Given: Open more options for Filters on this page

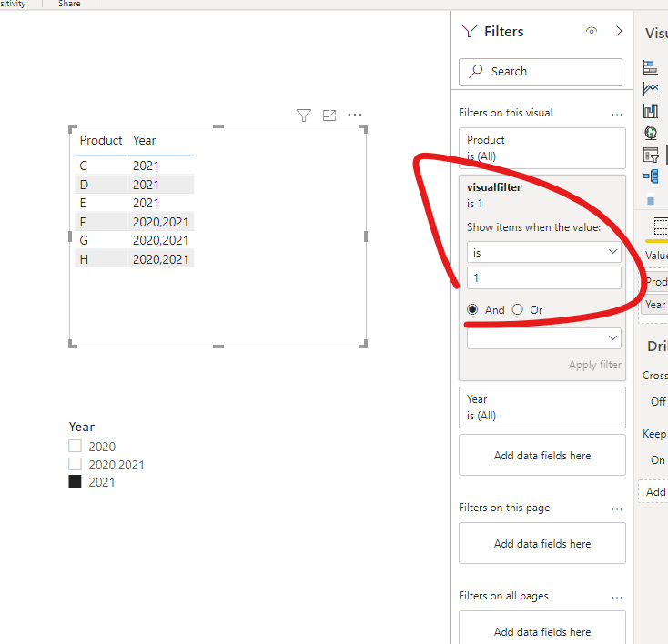Looking at the screenshot, I should [617, 509].
